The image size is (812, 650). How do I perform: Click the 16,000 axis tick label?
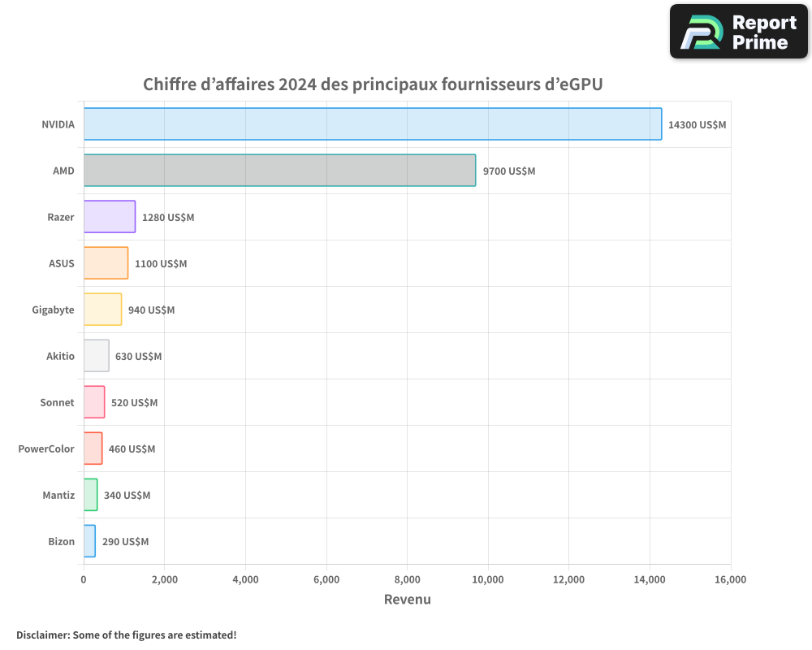pos(731,579)
